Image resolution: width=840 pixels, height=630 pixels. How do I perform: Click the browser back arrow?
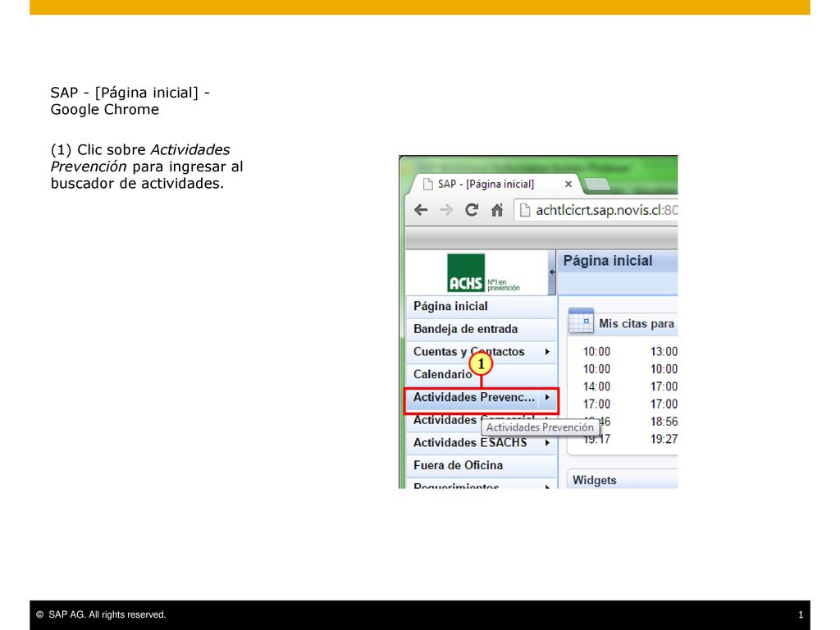pyautogui.click(x=421, y=210)
